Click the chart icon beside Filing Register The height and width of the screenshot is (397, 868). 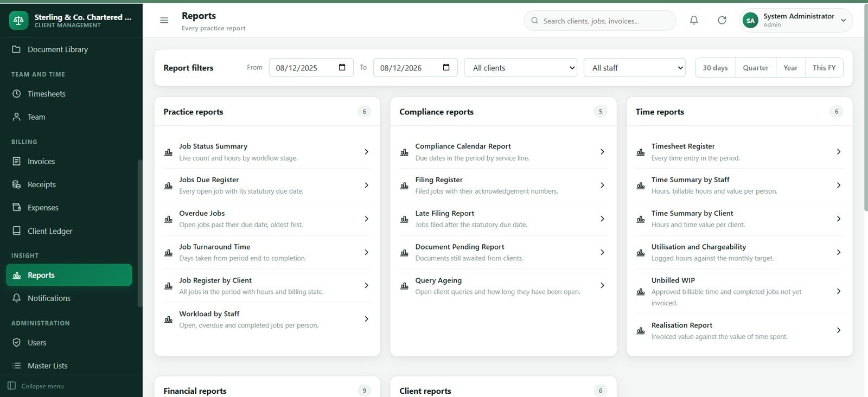[405, 185]
